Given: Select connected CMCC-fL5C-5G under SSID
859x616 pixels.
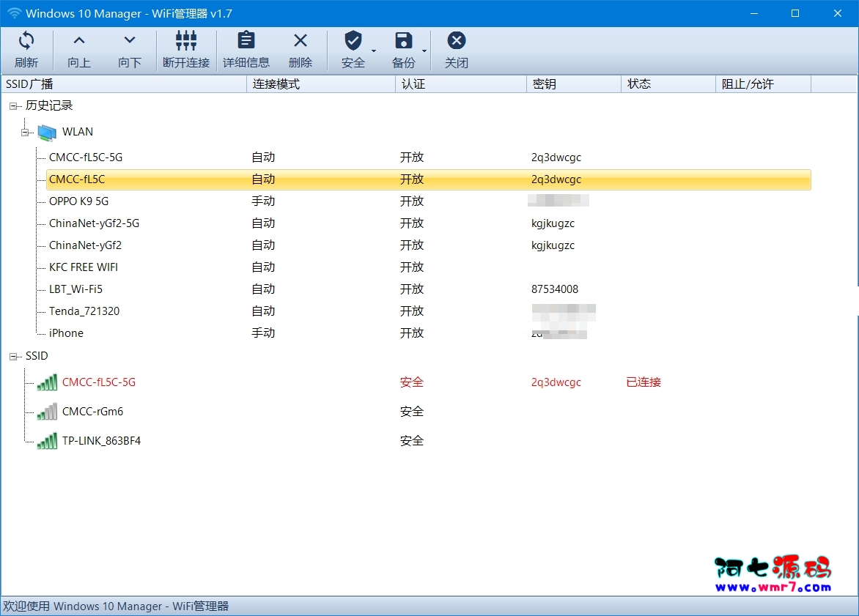Looking at the screenshot, I should point(99,382).
